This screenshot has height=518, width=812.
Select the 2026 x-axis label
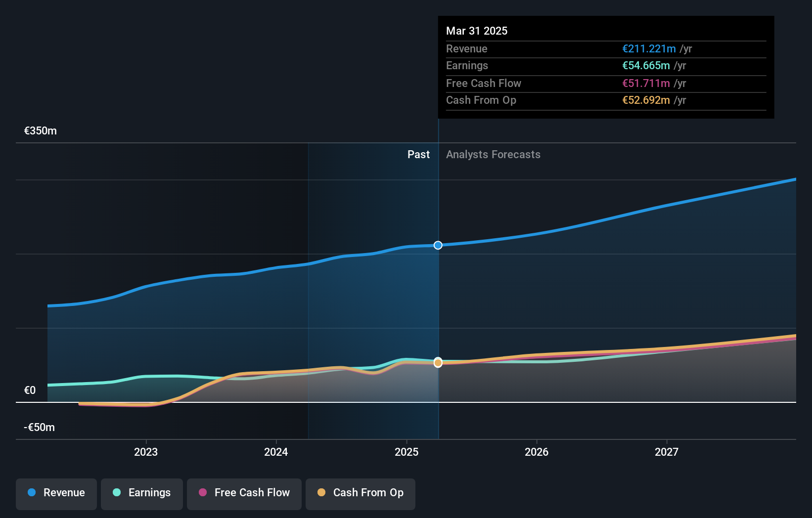point(537,452)
